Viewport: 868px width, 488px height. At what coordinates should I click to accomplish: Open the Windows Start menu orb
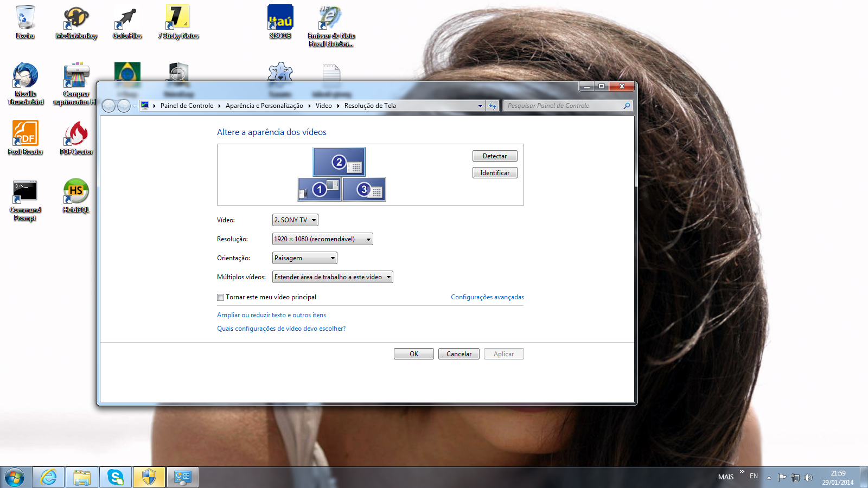15,478
